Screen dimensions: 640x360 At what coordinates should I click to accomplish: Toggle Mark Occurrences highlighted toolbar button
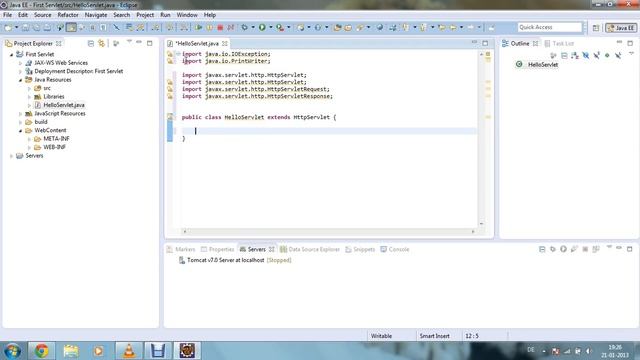[71, 27]
